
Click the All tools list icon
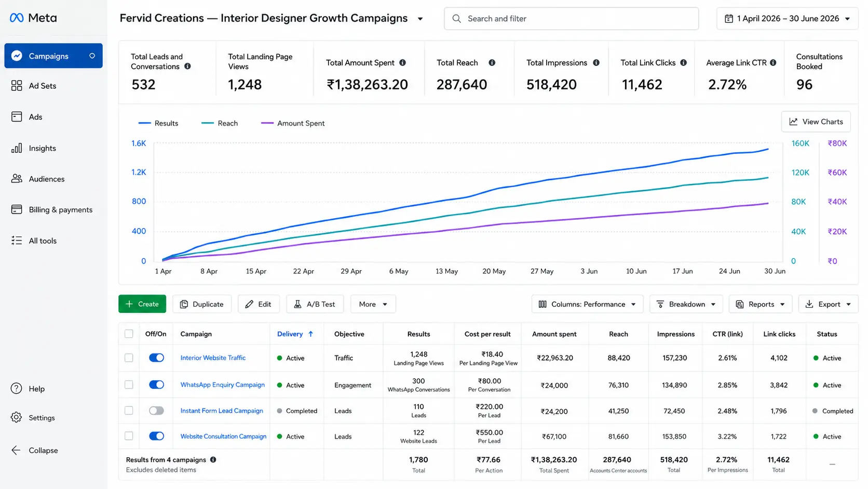click(x=17, y=241)
